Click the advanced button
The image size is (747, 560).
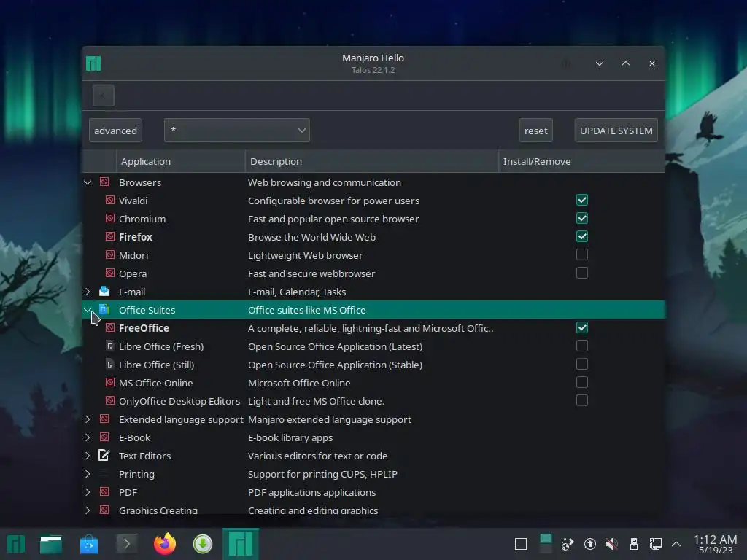(x=115, y=131)
